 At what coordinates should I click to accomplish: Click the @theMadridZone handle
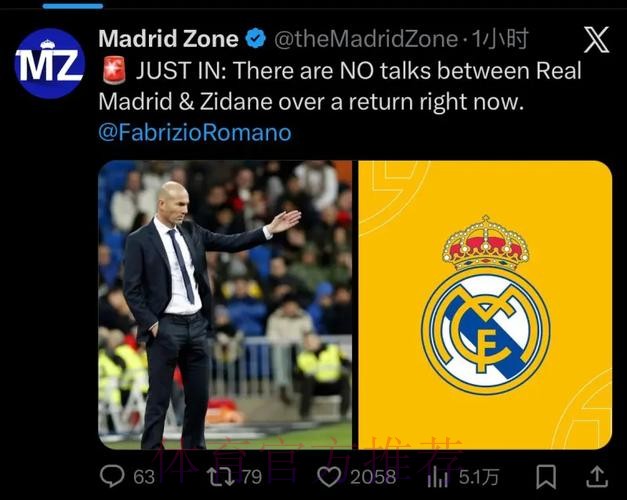(x=366, y=39)
